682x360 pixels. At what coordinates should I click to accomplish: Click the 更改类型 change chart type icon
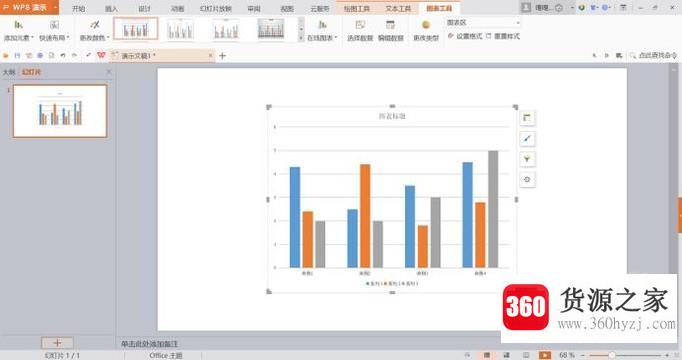(426, 30)
